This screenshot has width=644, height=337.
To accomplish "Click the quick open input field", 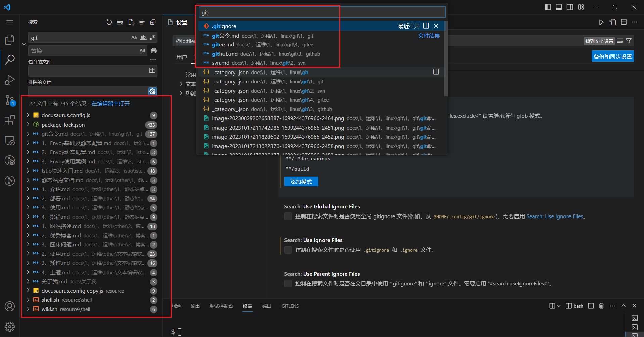I will pyautogui.click(x=322, y=12).
